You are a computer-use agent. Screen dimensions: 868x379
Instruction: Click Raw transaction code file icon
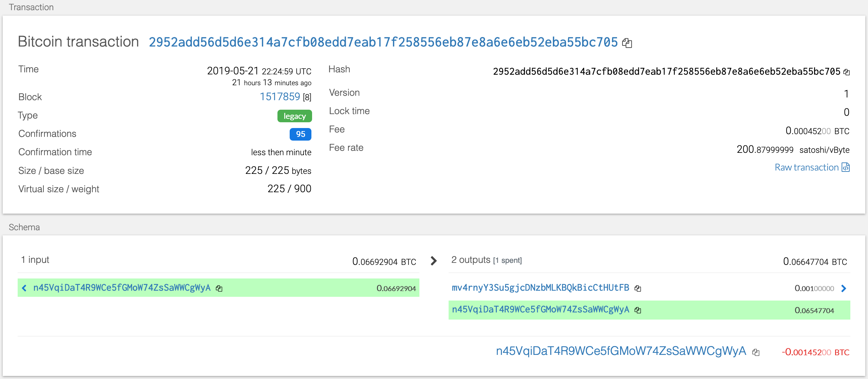coord(846,167)
